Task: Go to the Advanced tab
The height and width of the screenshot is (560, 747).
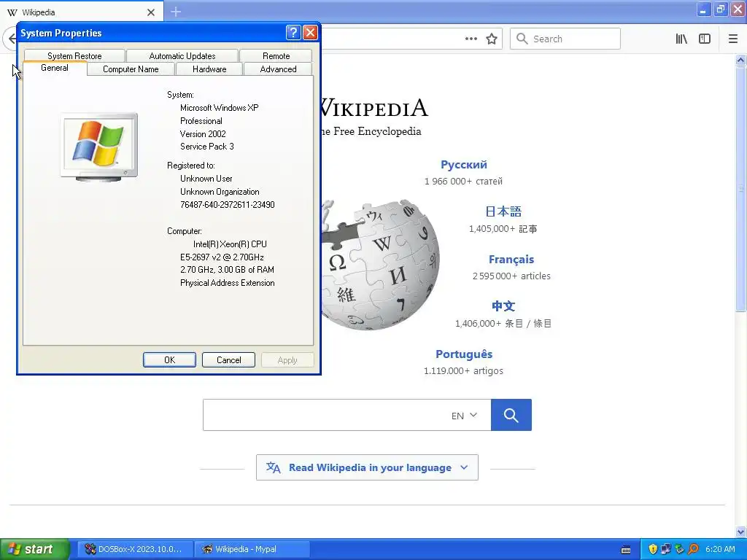Action: (278, 69)
